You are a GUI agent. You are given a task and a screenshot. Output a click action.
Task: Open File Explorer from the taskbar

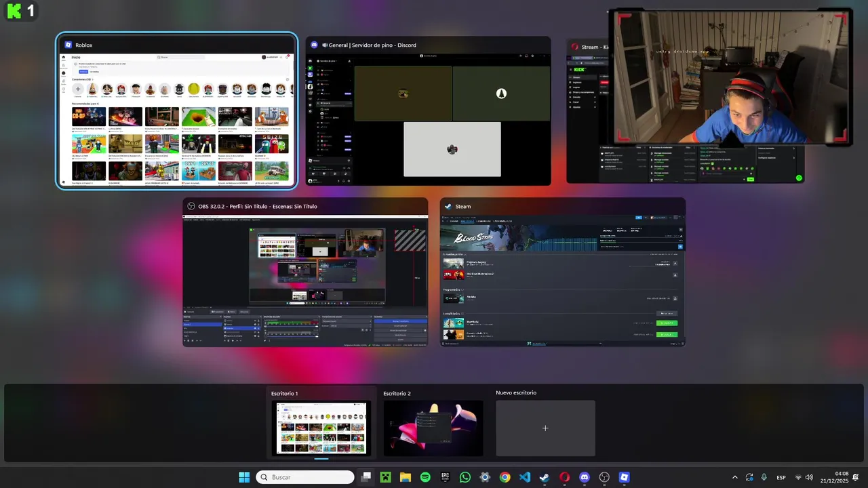pos(406,477)
